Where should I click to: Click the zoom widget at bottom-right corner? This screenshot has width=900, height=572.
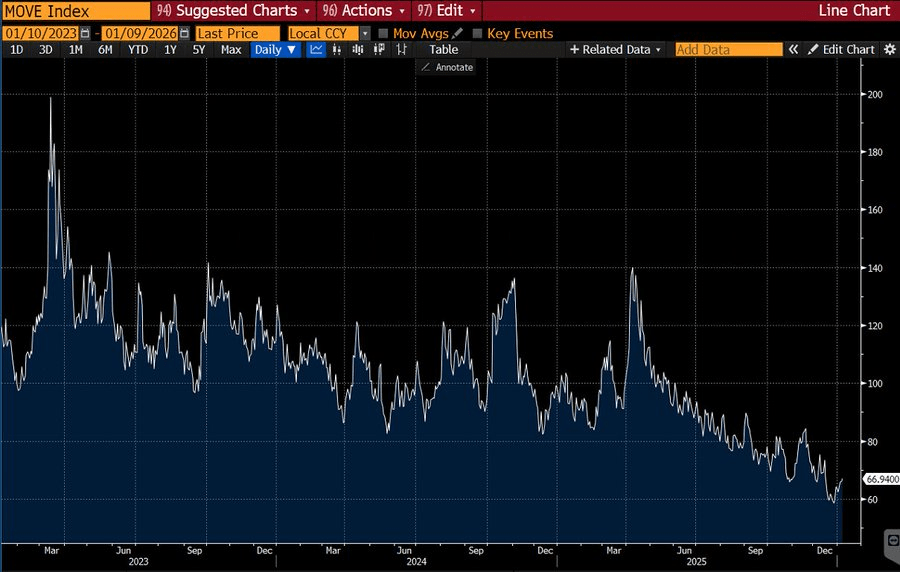892,540
